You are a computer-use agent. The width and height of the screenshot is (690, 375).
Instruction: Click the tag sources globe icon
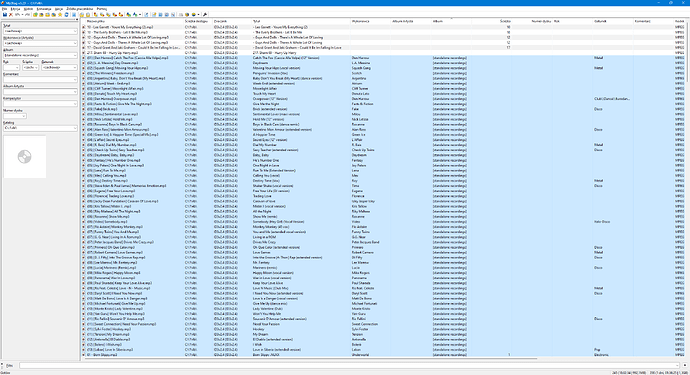(x=194, y=15)
